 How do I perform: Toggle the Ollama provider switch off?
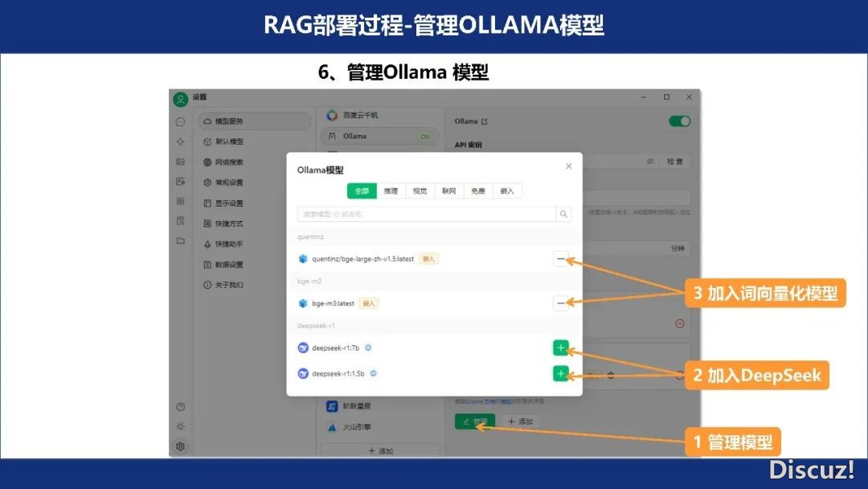click(x=680, y=121)
